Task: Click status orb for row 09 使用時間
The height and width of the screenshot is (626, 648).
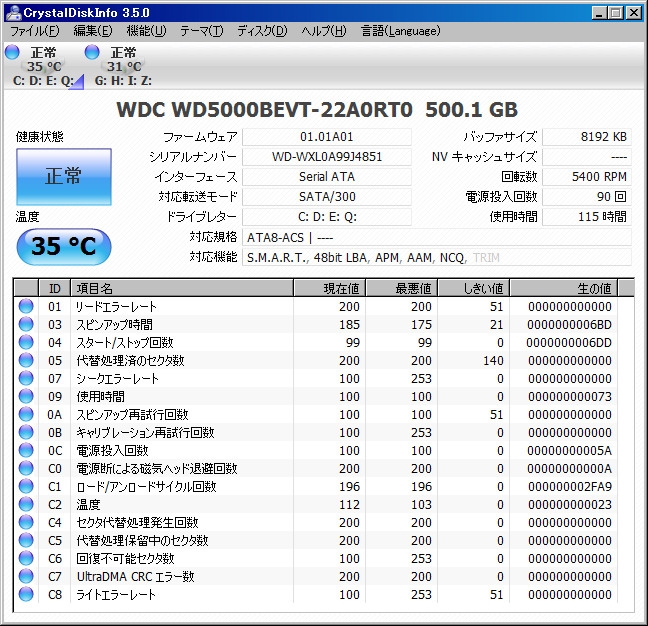Action: pos(26,396)
